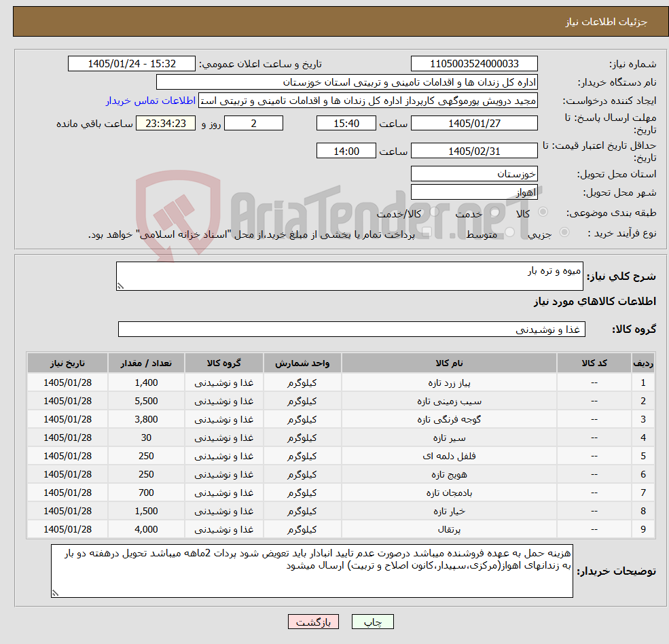669x644 pixels.
Task: Choose the جزیی purchase type radio
Action: [x=564, y=232]
